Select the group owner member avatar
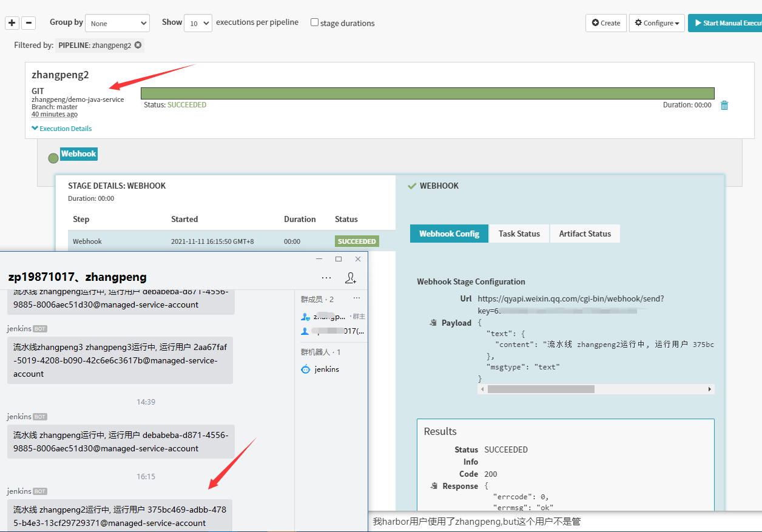This screenshot has width=762, height=532. (306, 317)
